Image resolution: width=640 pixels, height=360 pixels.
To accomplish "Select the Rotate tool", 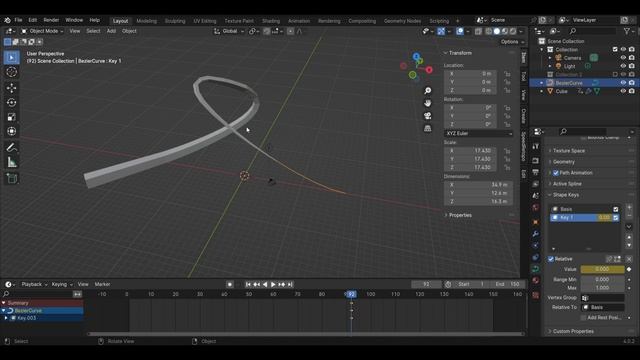I will pos(11,102).
